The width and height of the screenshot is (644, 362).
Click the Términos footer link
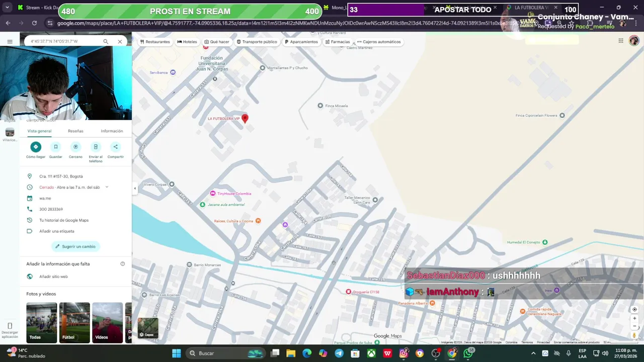coord(527,342)
